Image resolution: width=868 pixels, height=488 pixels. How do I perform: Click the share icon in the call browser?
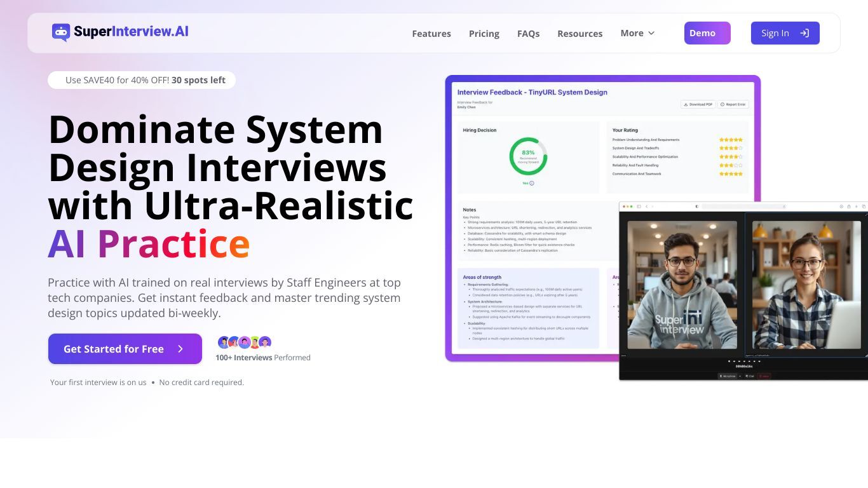pyautogui.click(x=849, y=207)
